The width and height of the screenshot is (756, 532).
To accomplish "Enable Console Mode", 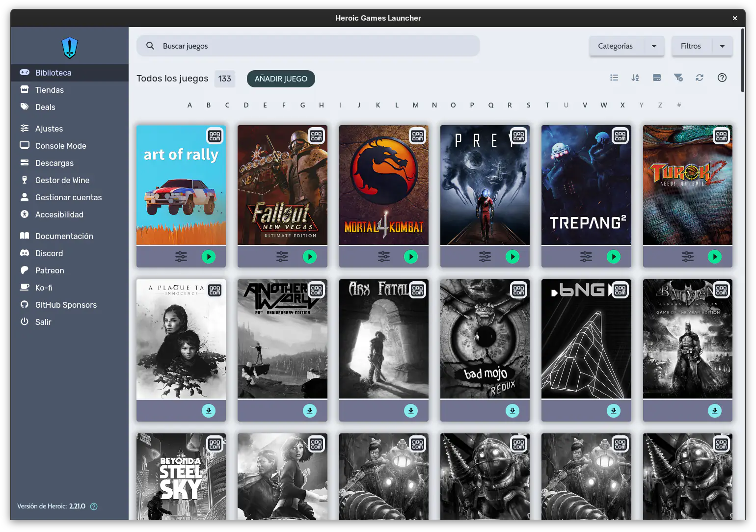I will point(60,145).
